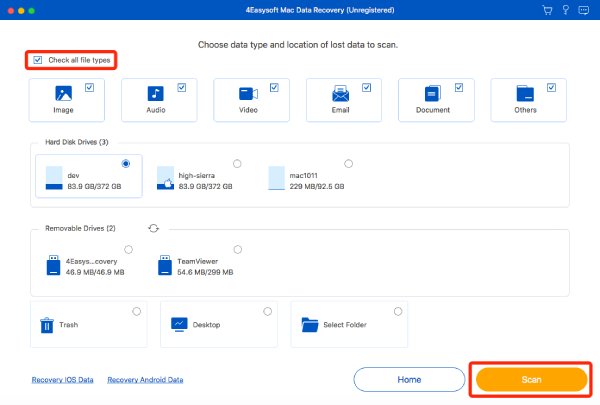Click the Home button

(x=409, y=379)
